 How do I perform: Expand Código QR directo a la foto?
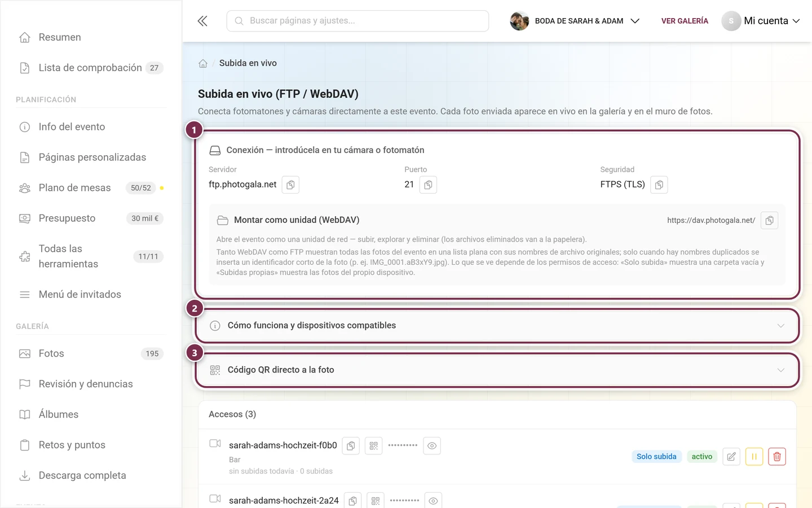(x=497, y=370)
